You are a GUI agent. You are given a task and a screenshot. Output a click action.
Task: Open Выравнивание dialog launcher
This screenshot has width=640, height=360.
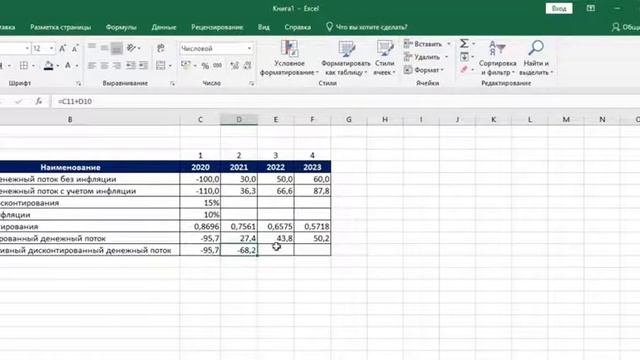click(172, 84)
